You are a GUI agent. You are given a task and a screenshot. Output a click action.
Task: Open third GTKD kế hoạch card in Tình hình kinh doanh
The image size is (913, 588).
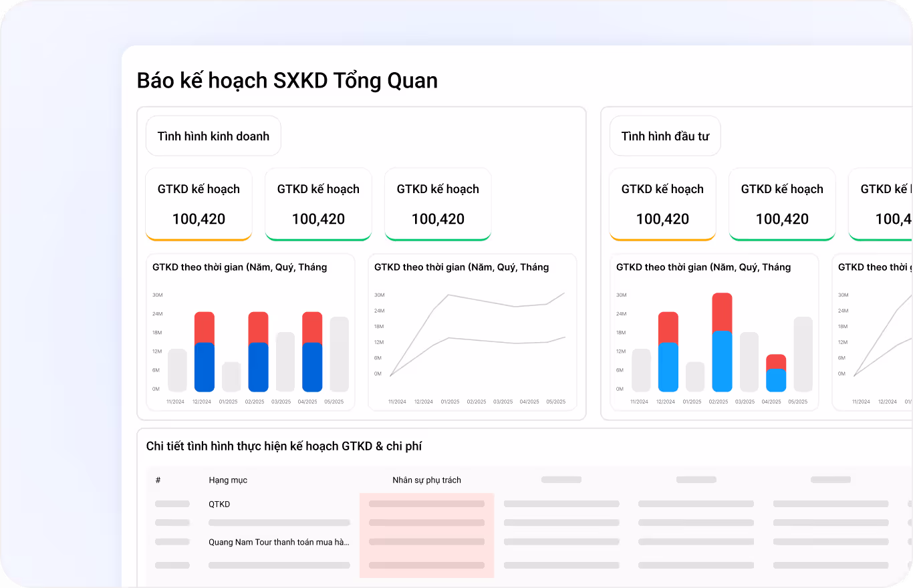coord(438,204)
